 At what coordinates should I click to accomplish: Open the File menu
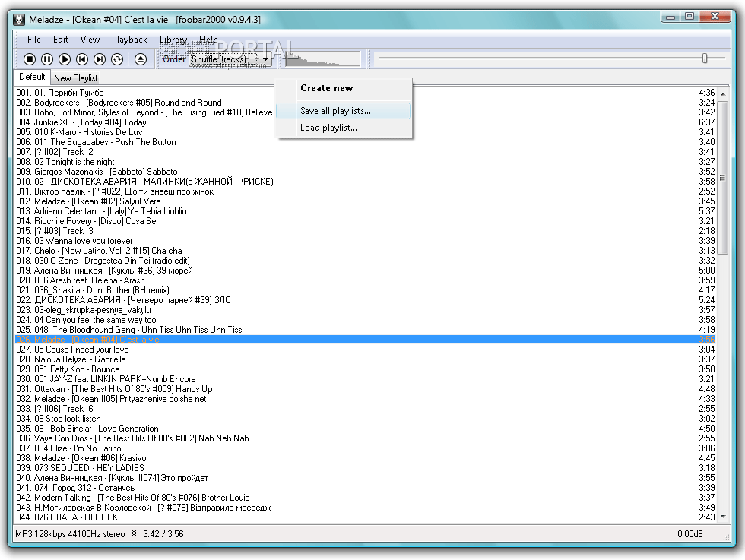(x=33, y=40)
